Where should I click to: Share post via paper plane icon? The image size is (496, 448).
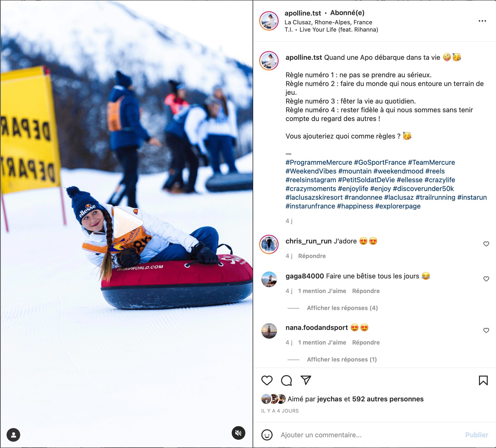306,380
